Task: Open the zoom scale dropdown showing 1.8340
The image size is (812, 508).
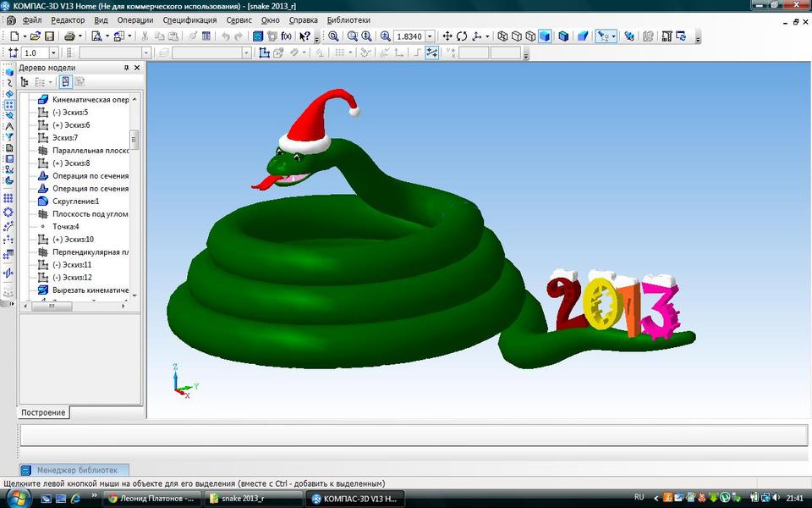Action: (429, 36)
